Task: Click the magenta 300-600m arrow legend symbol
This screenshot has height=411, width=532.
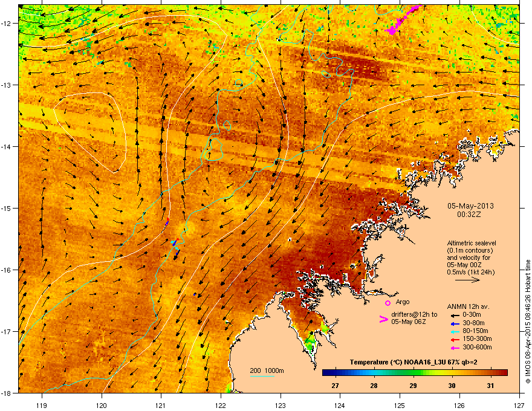Action: [455, 348]
